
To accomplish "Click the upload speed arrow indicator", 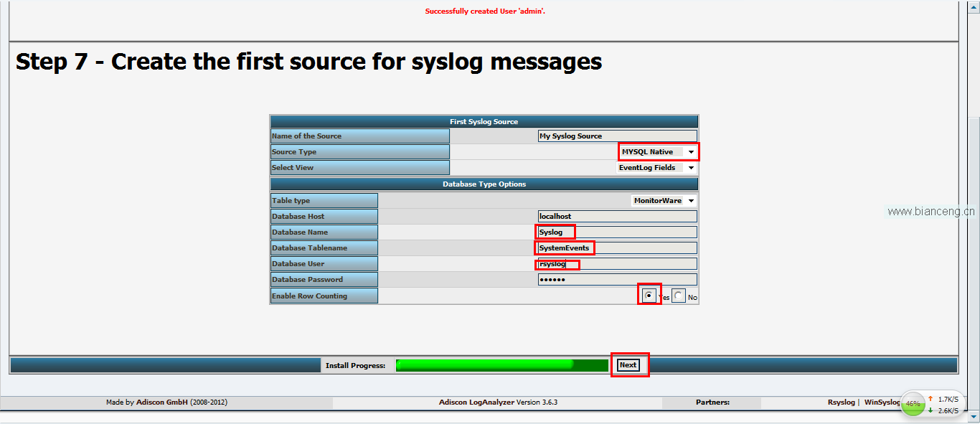I will click(930, 399).
